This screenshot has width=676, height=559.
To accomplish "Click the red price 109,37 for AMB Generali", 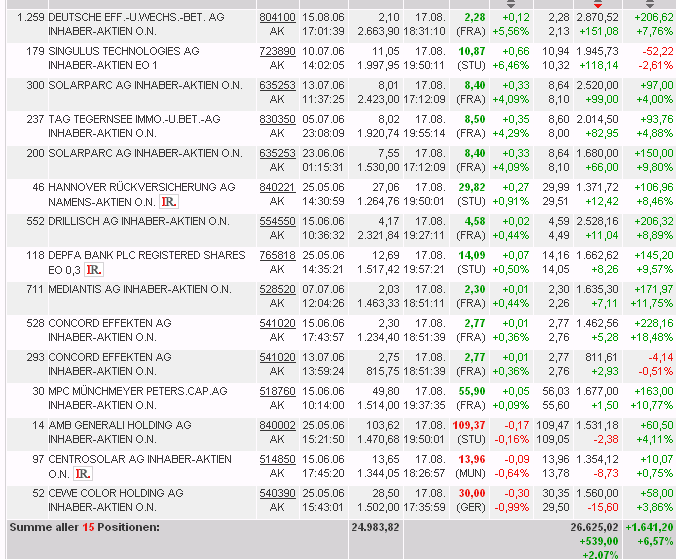I will point(469,426).
